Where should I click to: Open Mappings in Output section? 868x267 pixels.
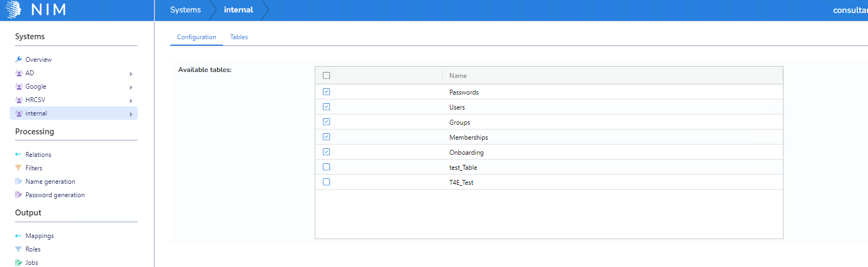pos(39,236)
